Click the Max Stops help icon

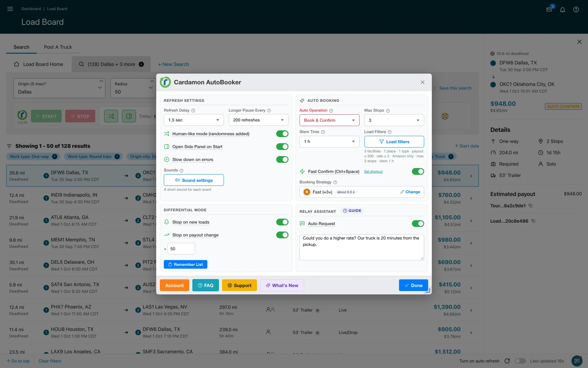point(388,111)
